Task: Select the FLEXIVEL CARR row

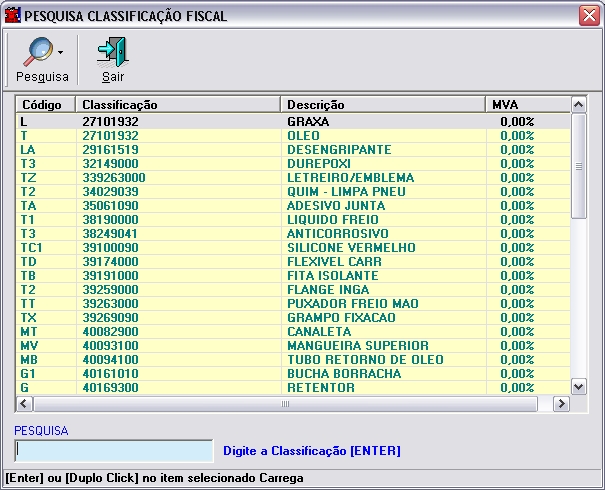Action: coord(293,262)
